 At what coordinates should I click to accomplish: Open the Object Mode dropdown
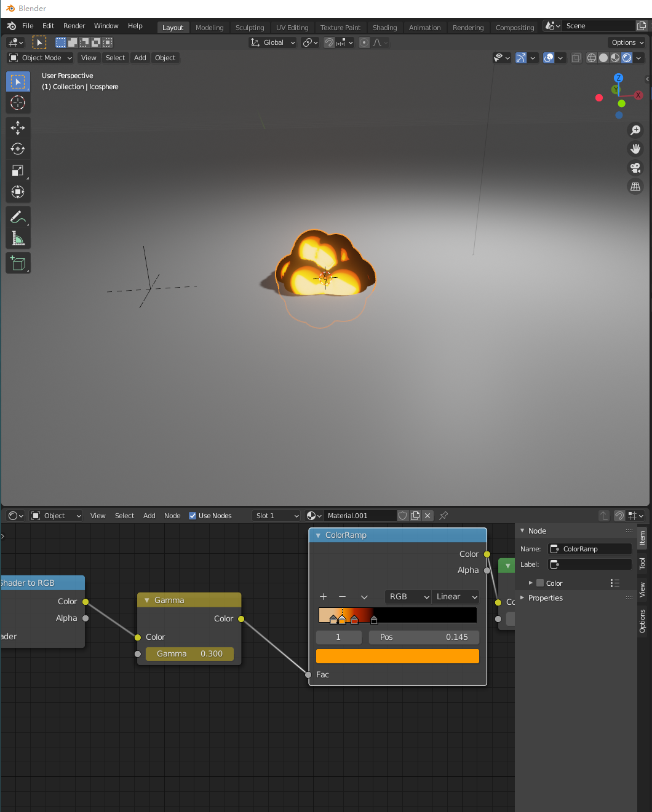click(x=41, y=58)
